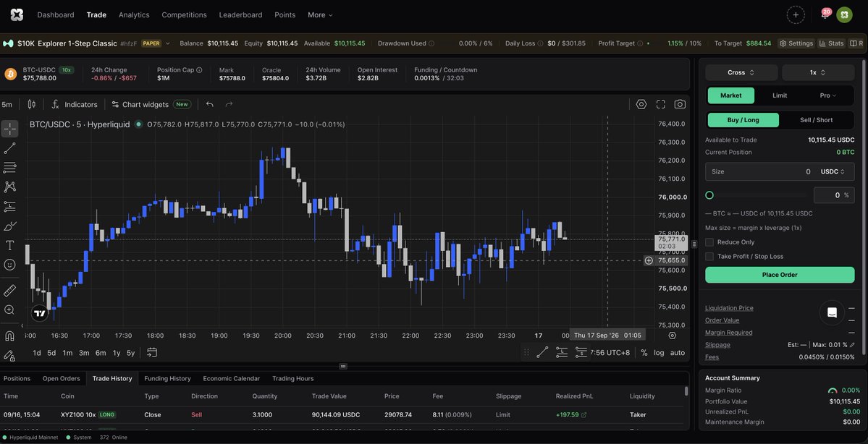Open the go-to date calendar icon
The image size is (868, 444).
[152, 352]
